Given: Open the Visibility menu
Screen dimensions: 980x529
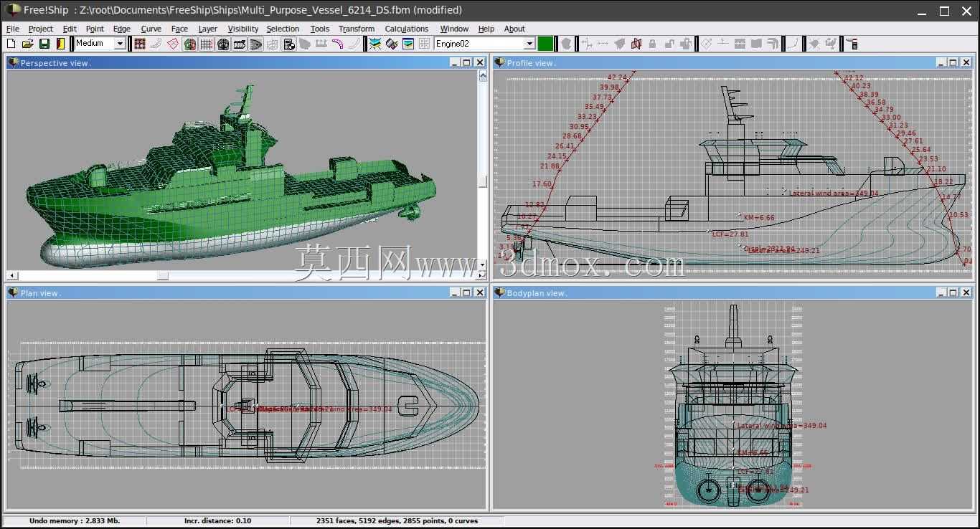Looking at the screenshot, I should point(243,29).
